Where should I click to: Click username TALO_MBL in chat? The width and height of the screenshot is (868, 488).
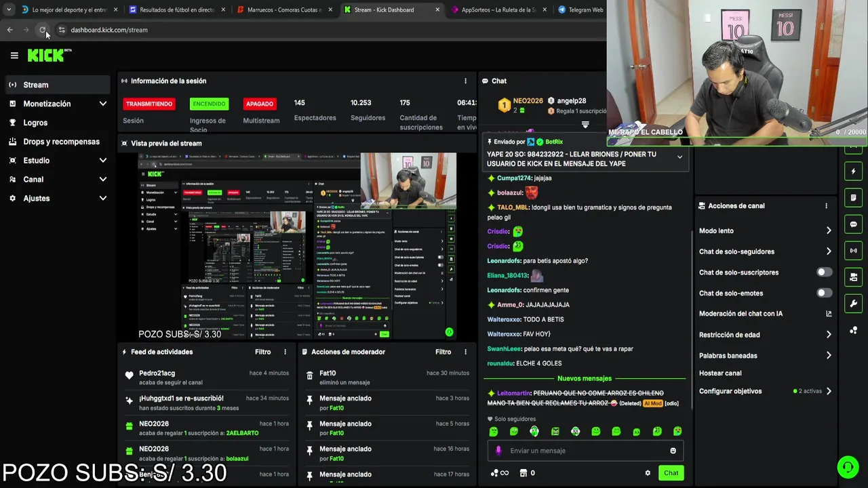(x=513, y=207)
